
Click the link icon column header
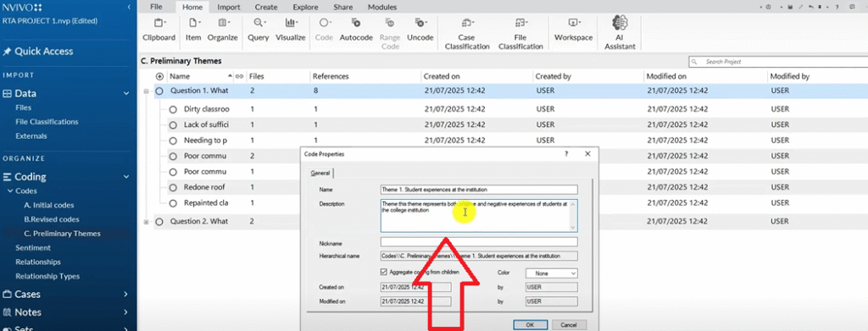240,76
